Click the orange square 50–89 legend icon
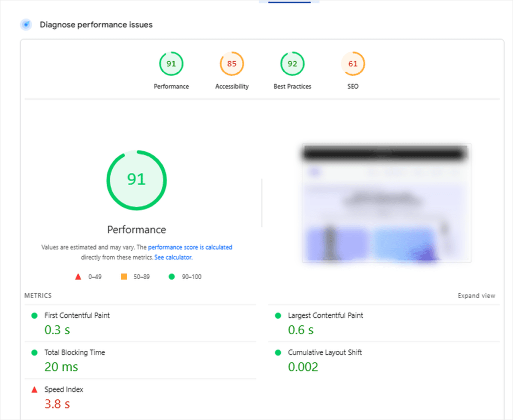The image size is (513, 420). coord(124,277)
